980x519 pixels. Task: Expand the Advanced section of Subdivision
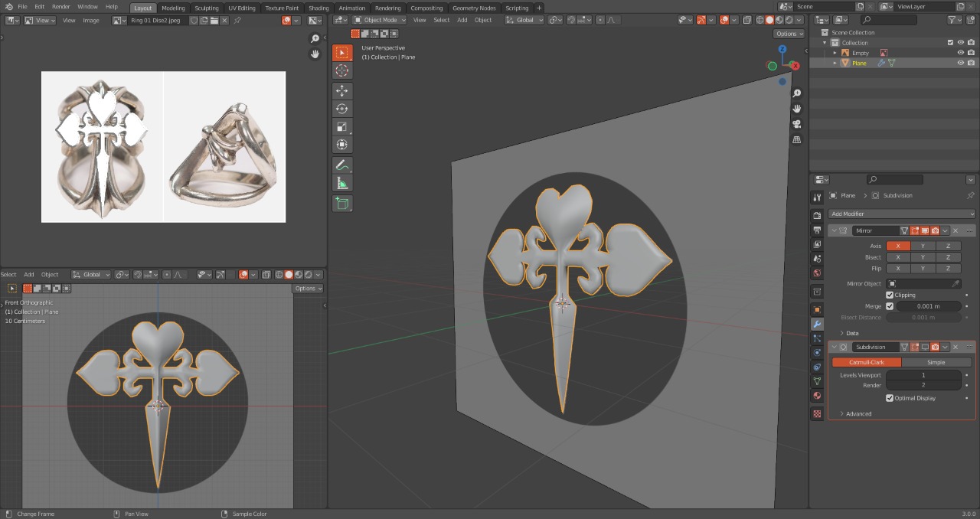coord(858,413)
